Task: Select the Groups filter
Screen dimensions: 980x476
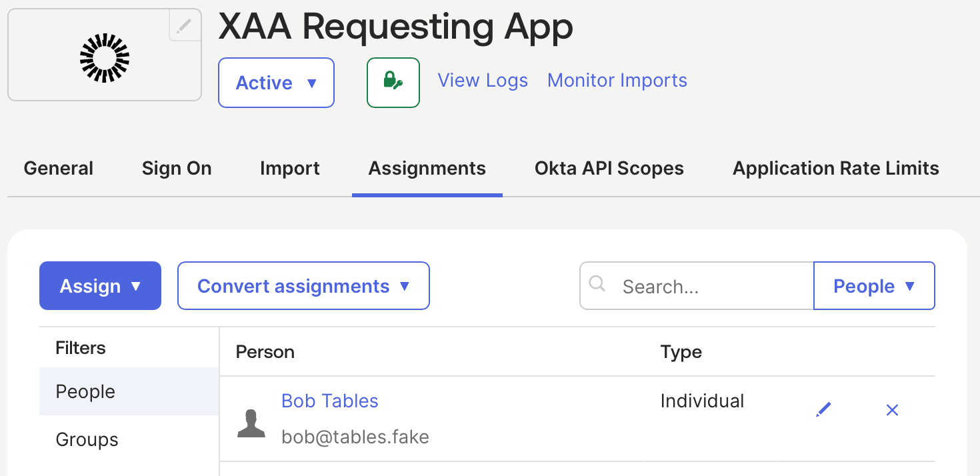Action: 129,439
